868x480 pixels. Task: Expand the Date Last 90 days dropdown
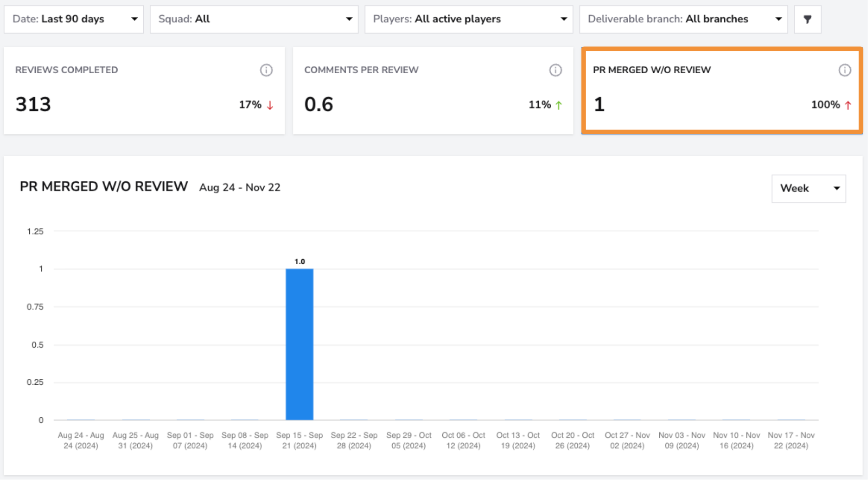click(x=74, y=19)
